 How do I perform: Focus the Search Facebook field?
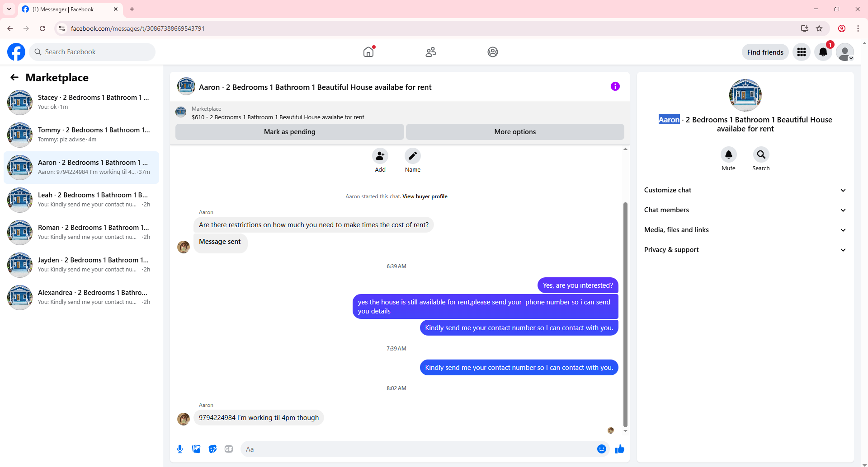(x=92, y=52)
